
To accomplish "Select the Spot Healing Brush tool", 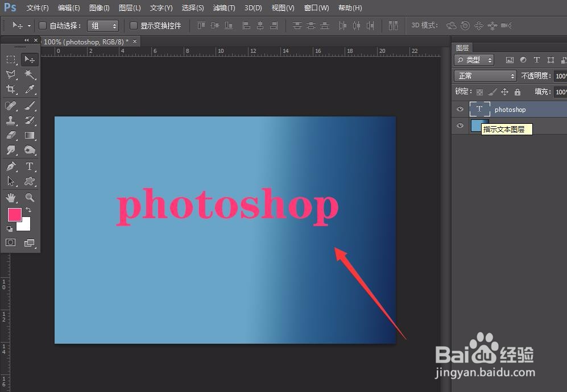I will pos(11,106).
